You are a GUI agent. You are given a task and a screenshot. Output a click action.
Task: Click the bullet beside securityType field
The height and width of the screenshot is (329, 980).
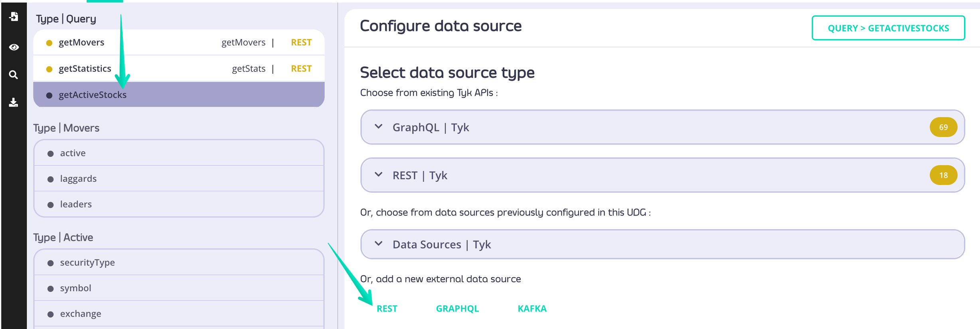pyautogui.click(x=51, y=263)
